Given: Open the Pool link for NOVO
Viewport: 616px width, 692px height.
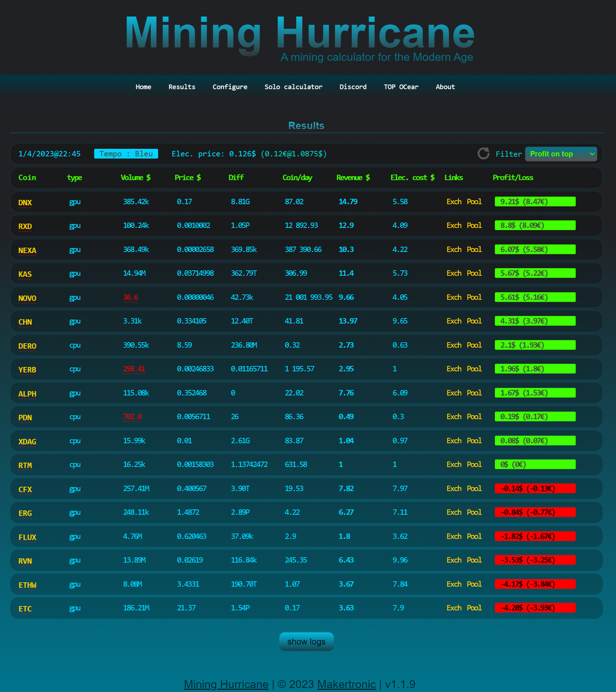Looking at the screenshot, I should coord(474,298).
